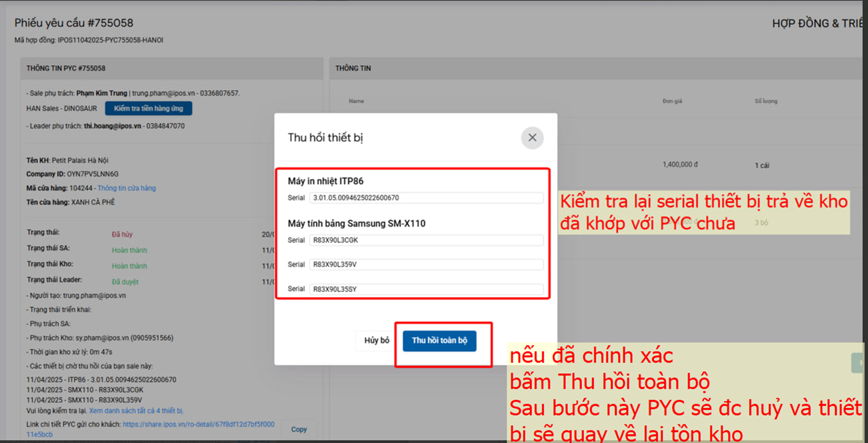Viewport: 868px width, 443px height.
Task: Close the Thu hồi thiết bị dialog
Action: 532,138
